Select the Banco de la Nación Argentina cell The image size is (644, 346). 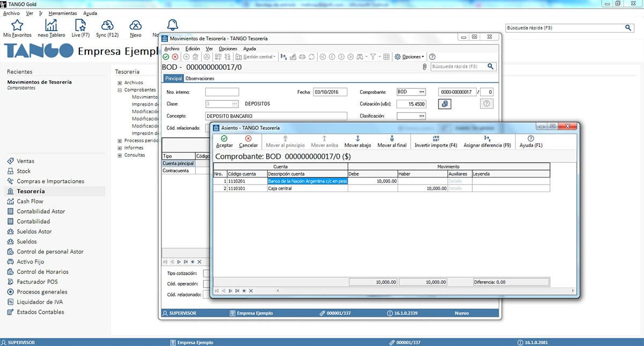[307, 181]
